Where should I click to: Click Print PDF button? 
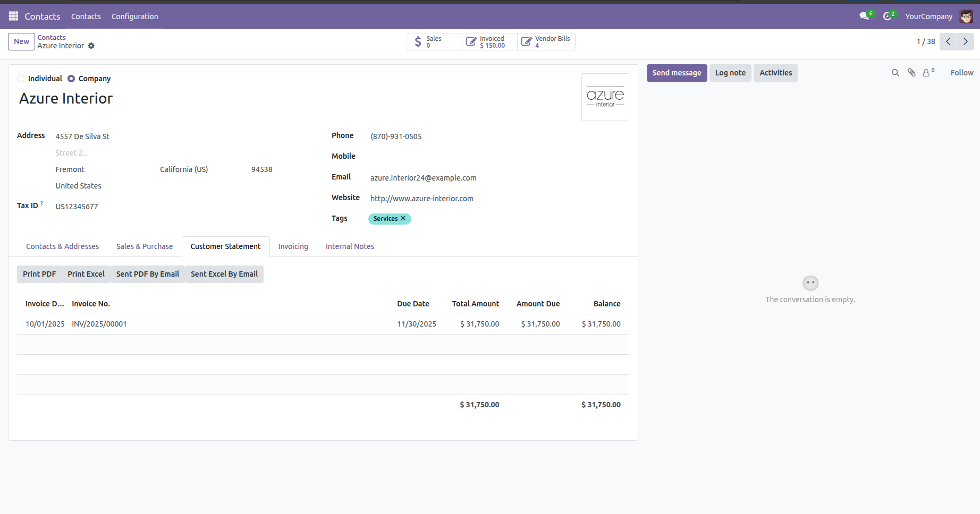click(39, 274)
